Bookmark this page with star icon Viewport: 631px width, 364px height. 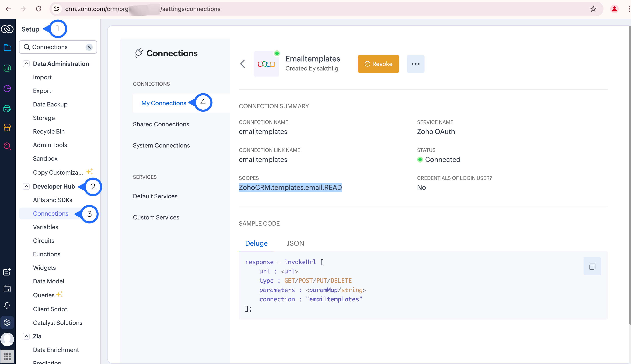(x=593, y=9)
